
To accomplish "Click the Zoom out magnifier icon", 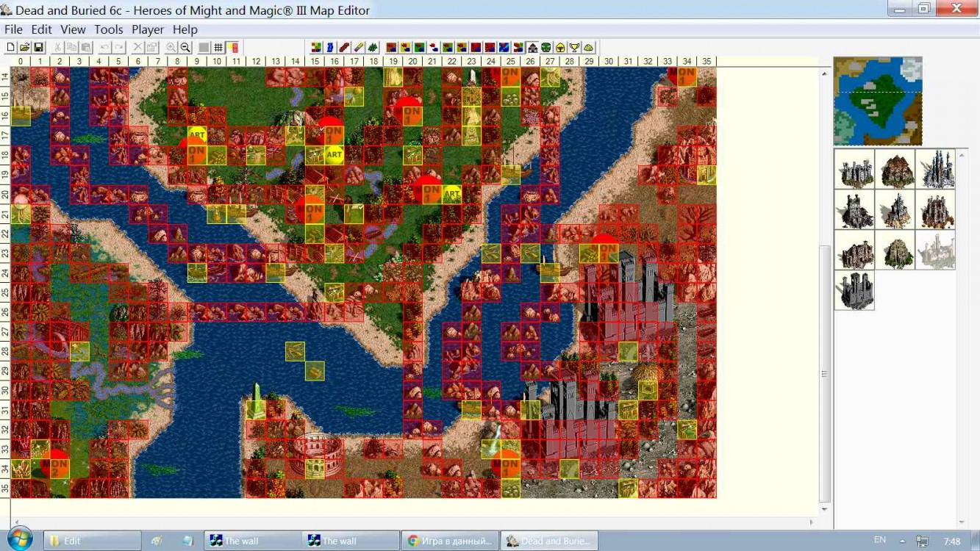I will pos(185,48).
